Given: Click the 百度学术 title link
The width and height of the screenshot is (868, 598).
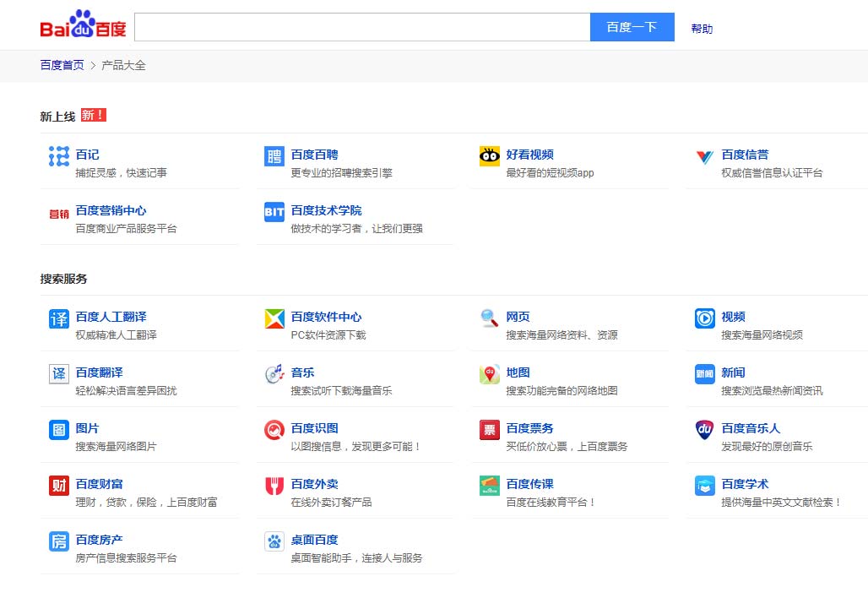Looking at the screenshot, I should point(745,484).
